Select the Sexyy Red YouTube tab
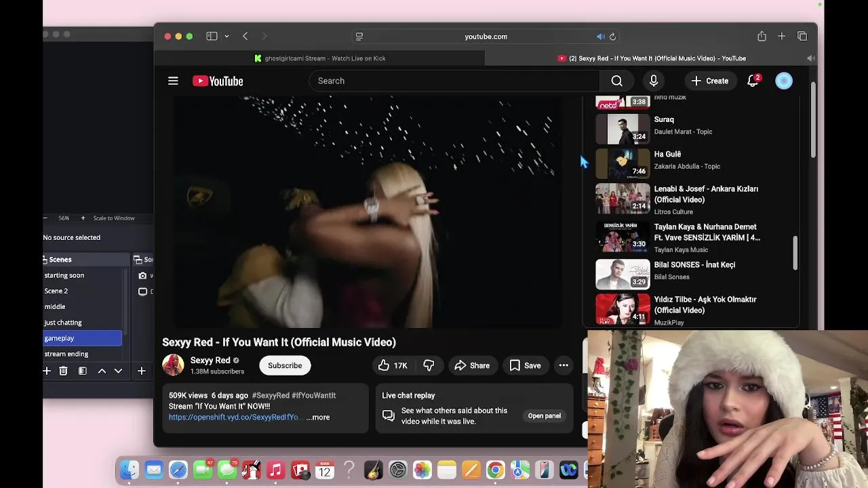This screenshot has width=868, height=488. [x=651, y=58]
